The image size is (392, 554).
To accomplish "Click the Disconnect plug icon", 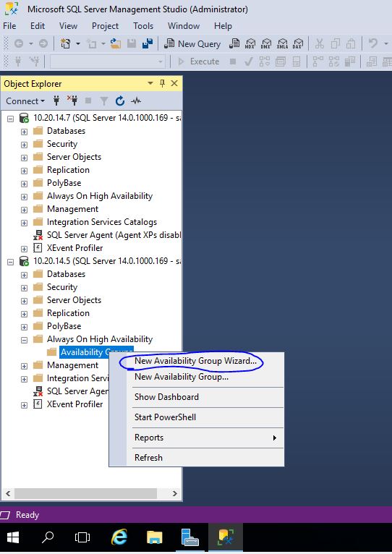I will coord(72,101).
